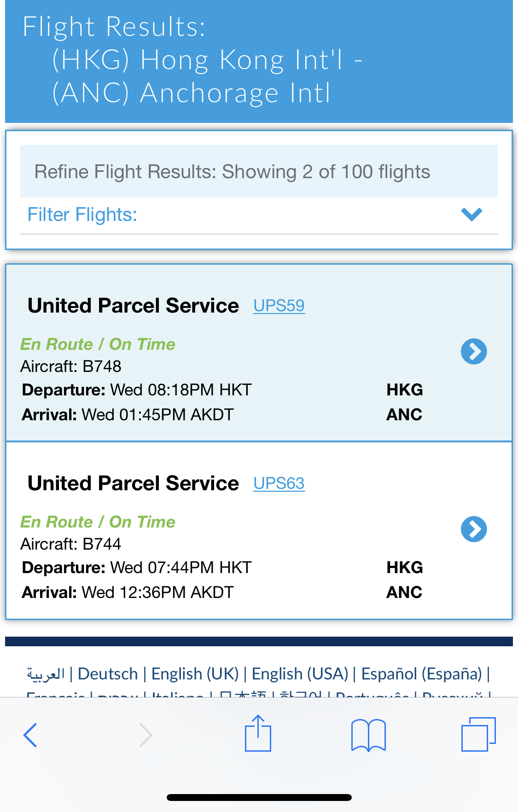Tap the Safari back arrow
This screenshot has width=518, height=812.
click(30, 735)
